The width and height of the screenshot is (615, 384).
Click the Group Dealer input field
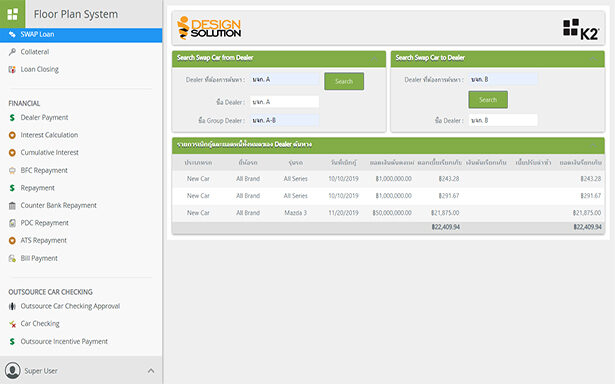285,120
